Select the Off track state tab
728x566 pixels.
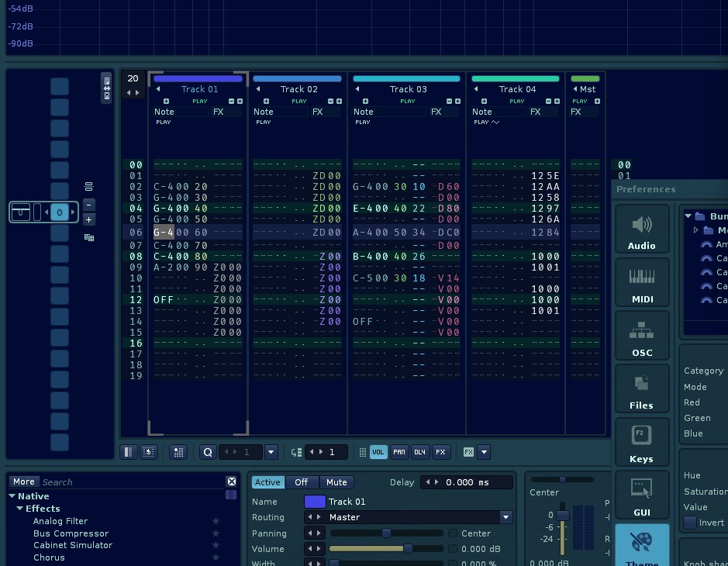pos(302,482)
